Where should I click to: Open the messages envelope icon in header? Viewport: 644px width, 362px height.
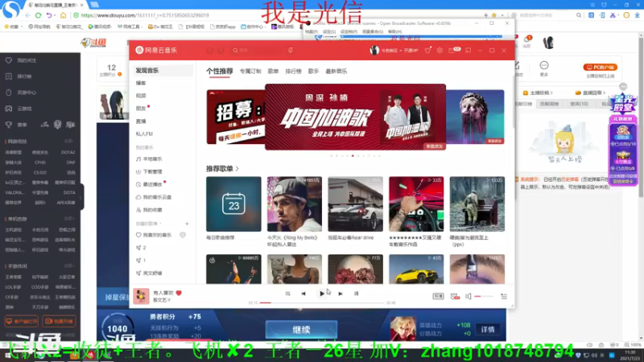453,50
